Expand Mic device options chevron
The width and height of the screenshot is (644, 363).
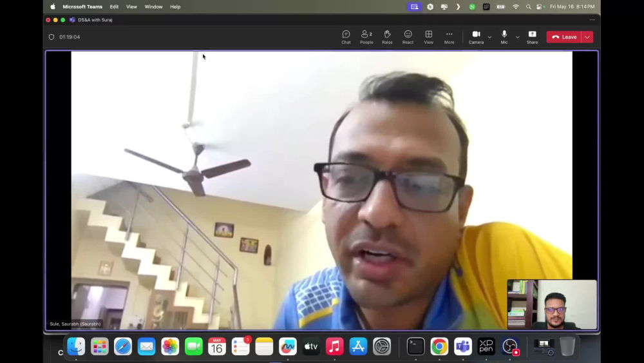[518, 37]
